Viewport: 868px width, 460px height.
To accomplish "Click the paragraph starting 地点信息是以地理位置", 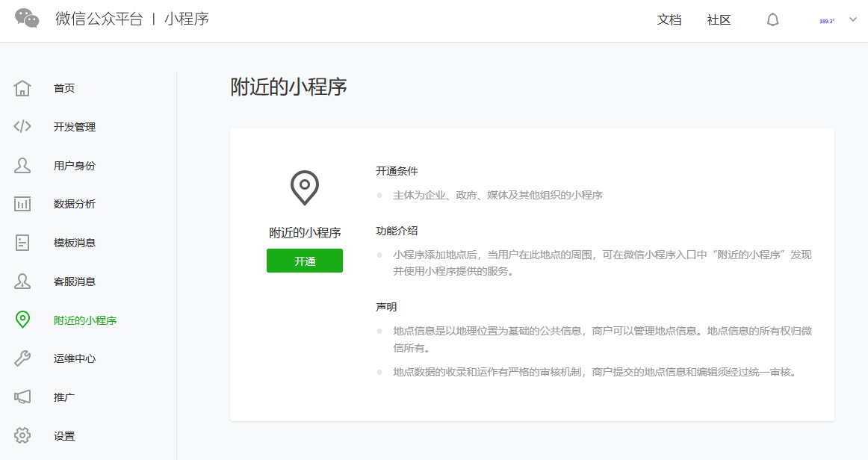I will click(x=602, y=339).
